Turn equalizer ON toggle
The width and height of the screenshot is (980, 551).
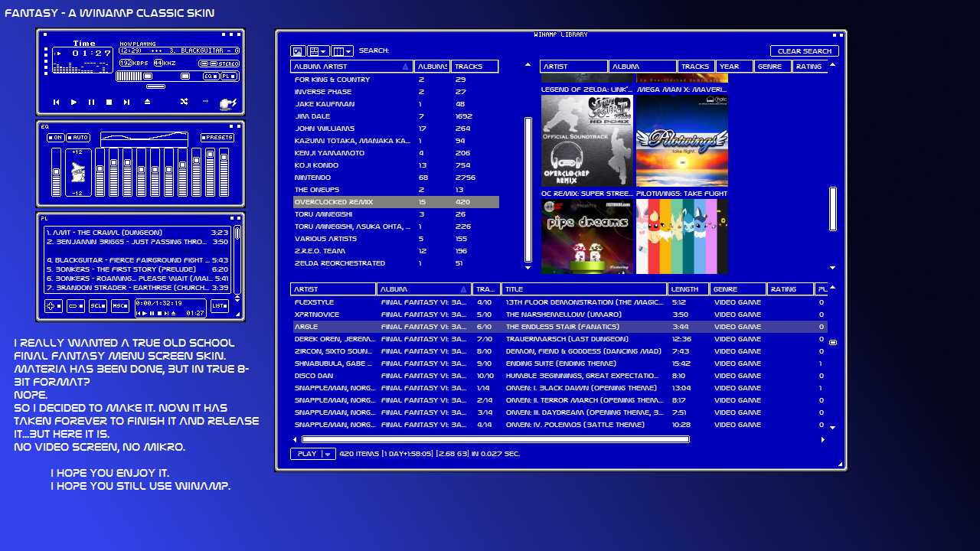pyautogui.click(x=56, y=138)
